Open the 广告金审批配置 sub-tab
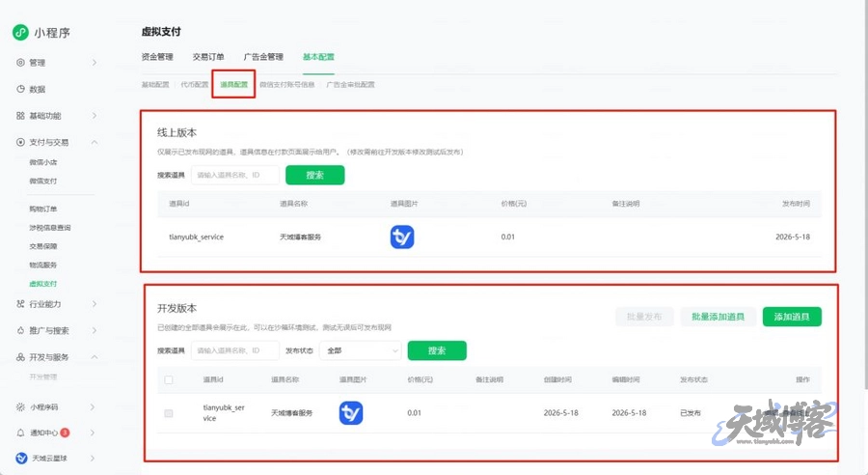This screenshot has height=475, width=868. pyautogui.click(x=350, y=84)
